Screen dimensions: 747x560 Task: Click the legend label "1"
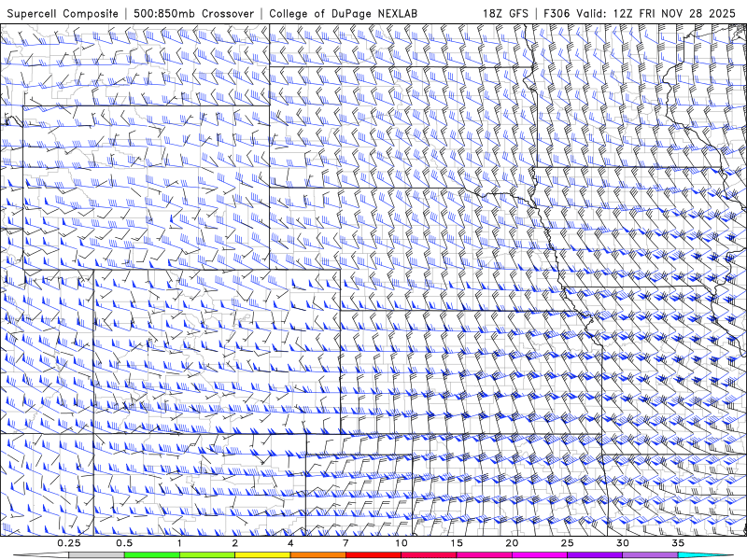(x=179, y=543)
